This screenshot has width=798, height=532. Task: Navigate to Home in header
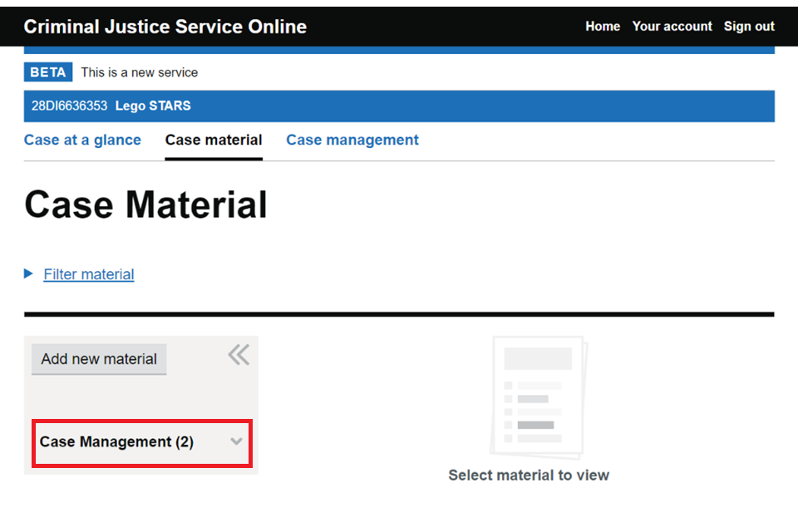603,27
